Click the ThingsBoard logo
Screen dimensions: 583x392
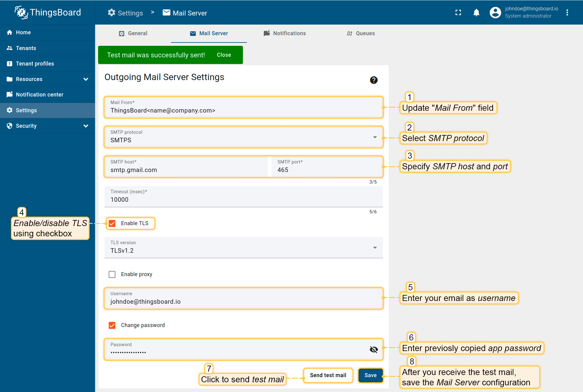tap(48, 12)
